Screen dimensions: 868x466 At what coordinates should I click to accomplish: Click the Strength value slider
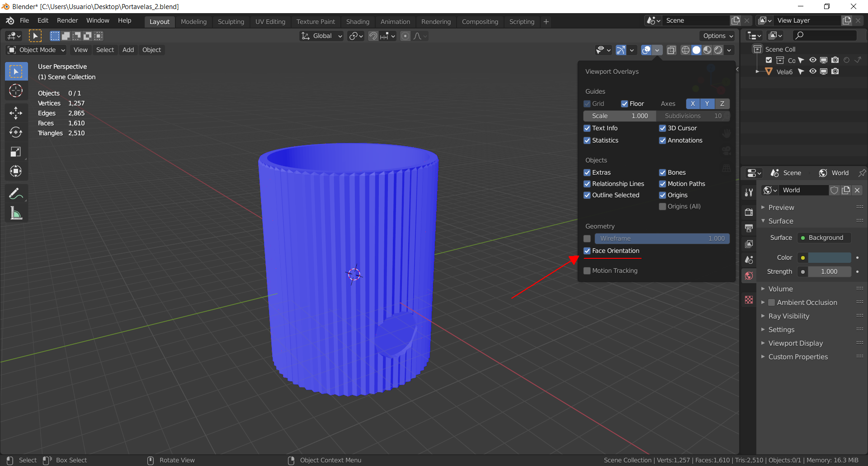pos(830,271)
